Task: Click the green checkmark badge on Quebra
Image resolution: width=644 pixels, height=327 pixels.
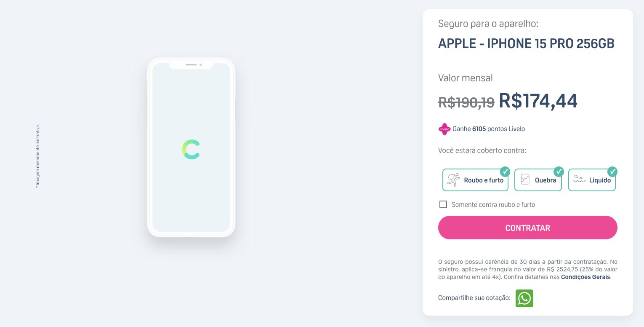Action: click(559, 172)
